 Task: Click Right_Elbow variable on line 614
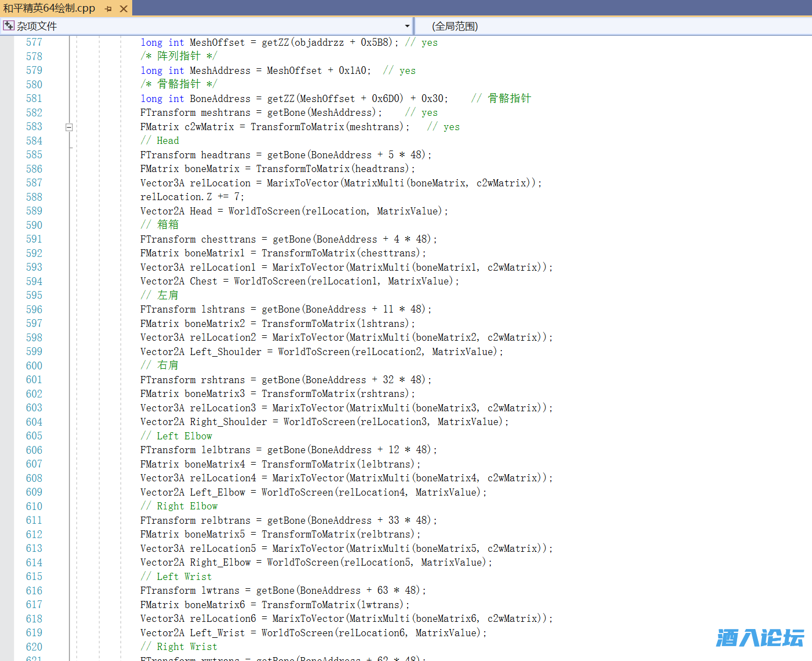220,562
